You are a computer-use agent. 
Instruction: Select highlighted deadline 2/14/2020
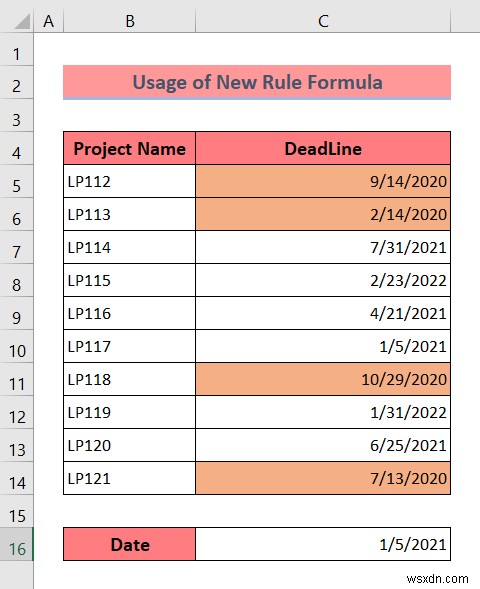[x=323, y=214]
